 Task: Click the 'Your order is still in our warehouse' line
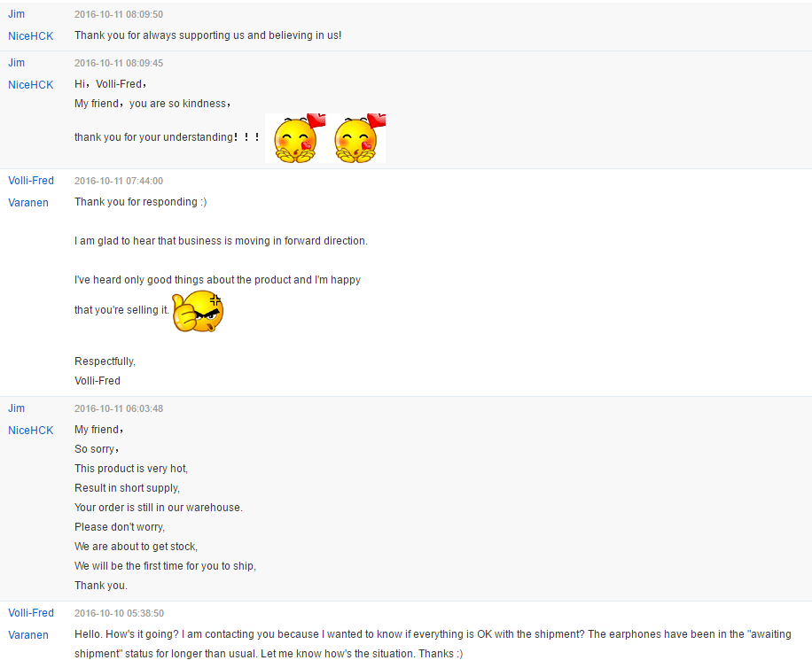159,508
